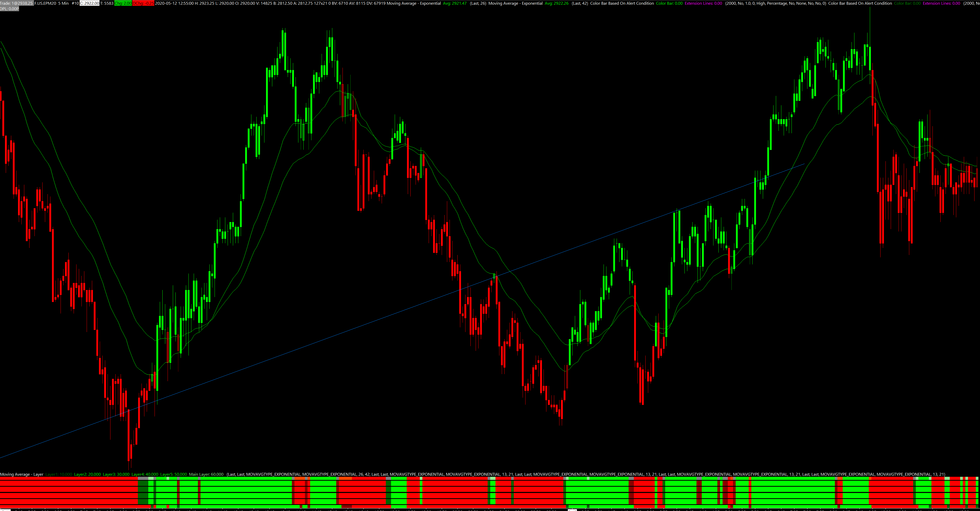Click the EMA value "Avg: 2922.26"
The width and height of the screenshot is (980, 511).
coord(557,3)
